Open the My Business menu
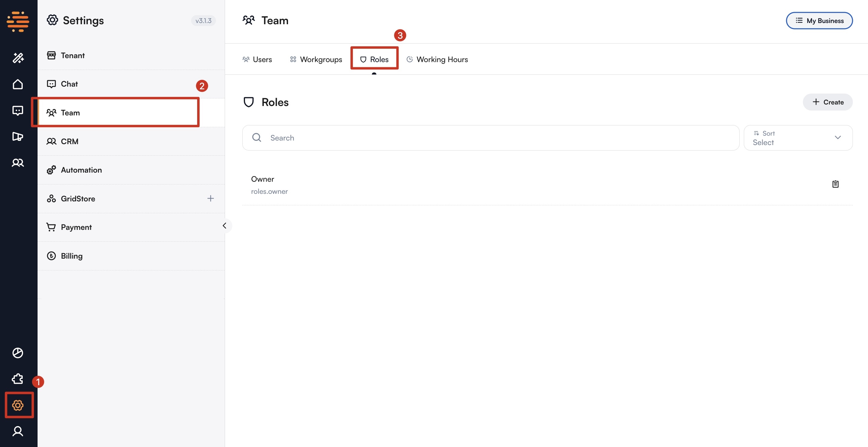 (819, 20)
